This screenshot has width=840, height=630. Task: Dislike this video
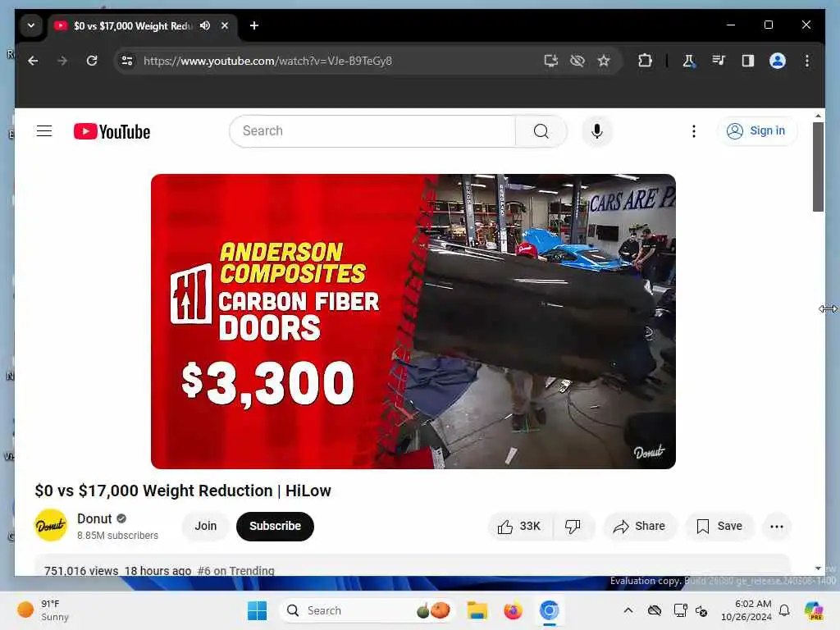[x=573, y=527]
